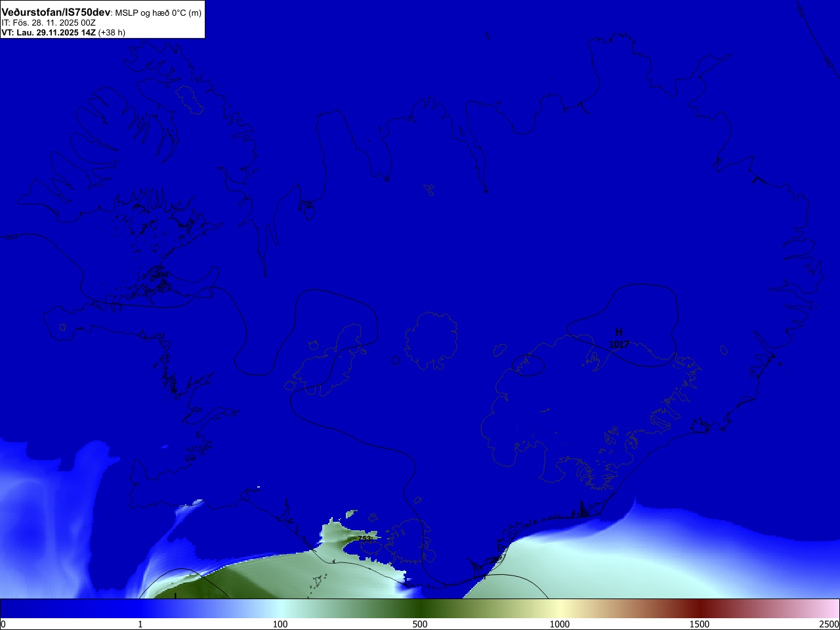The height and width of the screenshot is (630, 840).
Task: Click the '1500' label on the color scale
Action: pos(700,624)
